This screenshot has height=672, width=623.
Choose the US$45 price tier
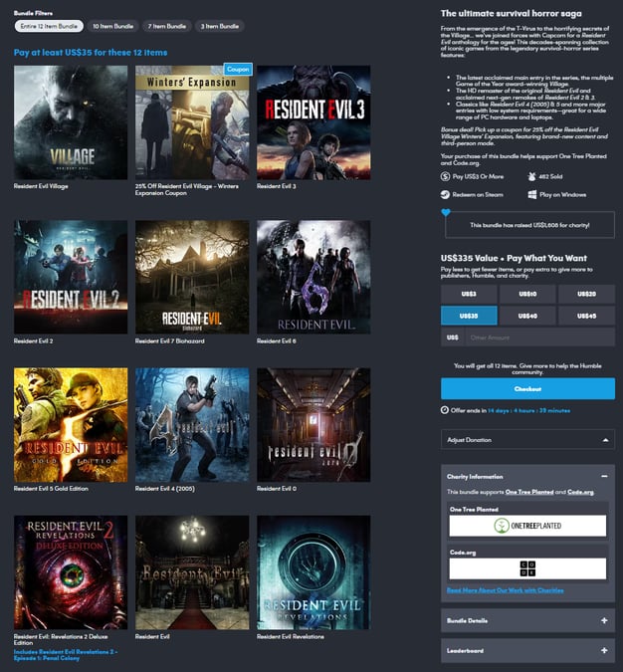[586, 316]
